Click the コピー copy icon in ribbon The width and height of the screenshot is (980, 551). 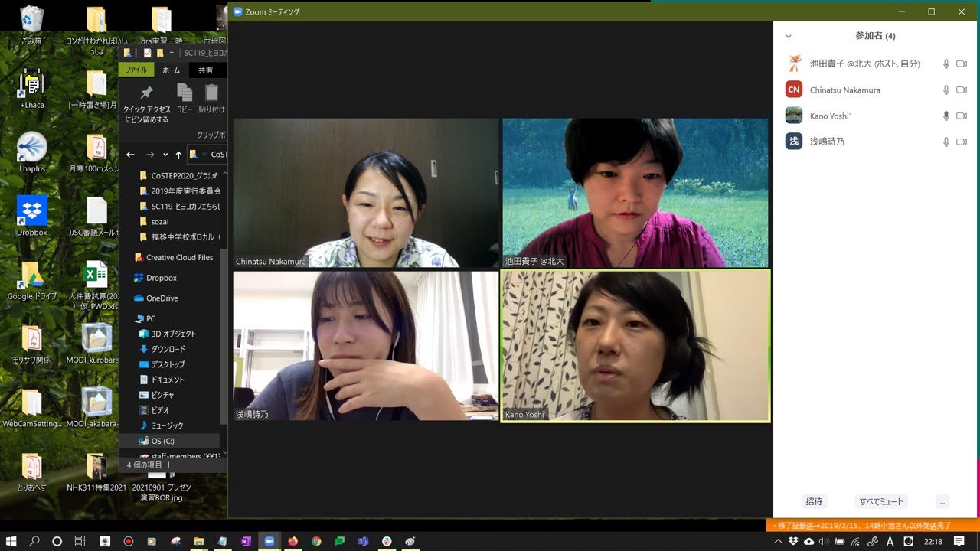click(185, 93)
